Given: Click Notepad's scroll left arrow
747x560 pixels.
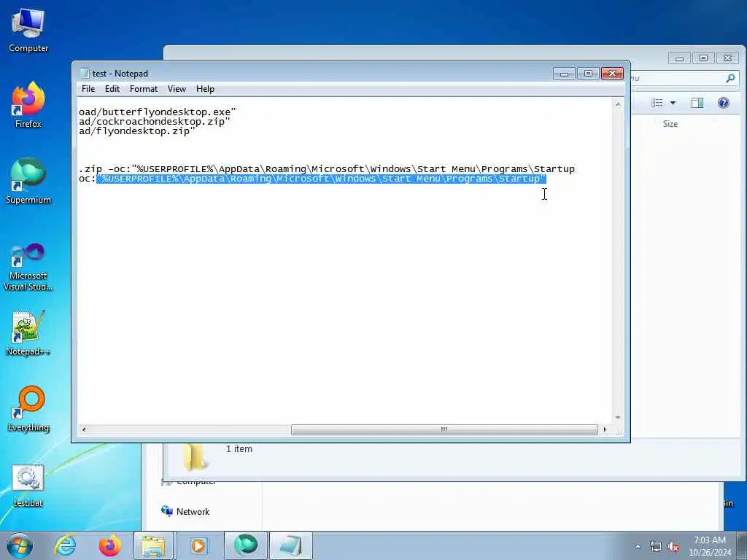Looking at the screenshot, I should 84,429.
